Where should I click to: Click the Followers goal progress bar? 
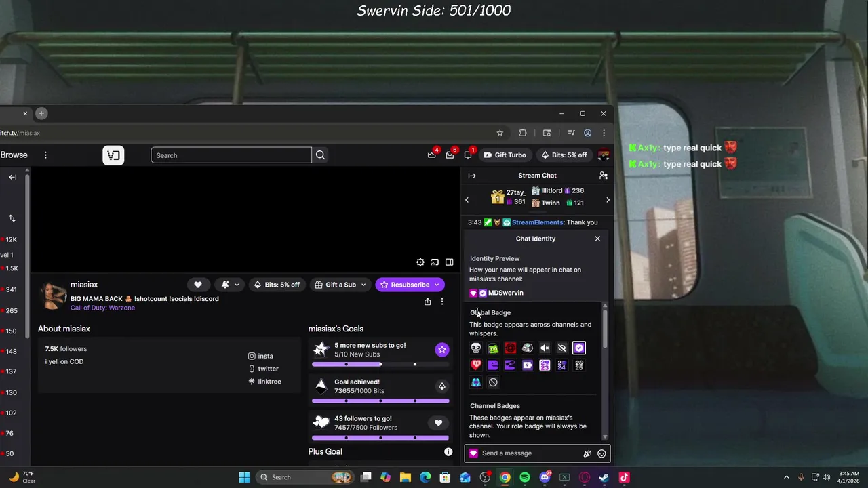click(380, 438)
